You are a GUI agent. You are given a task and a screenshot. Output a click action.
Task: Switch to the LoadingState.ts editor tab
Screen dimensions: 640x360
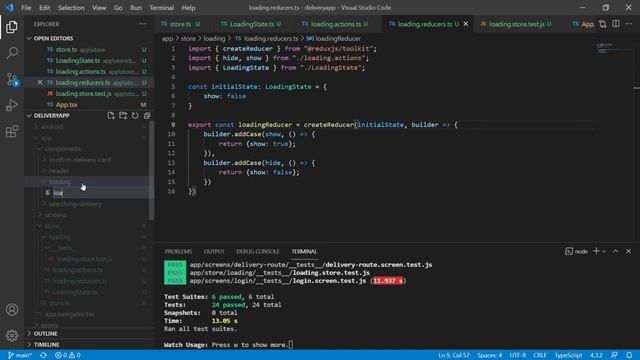(x=251, y=24)
